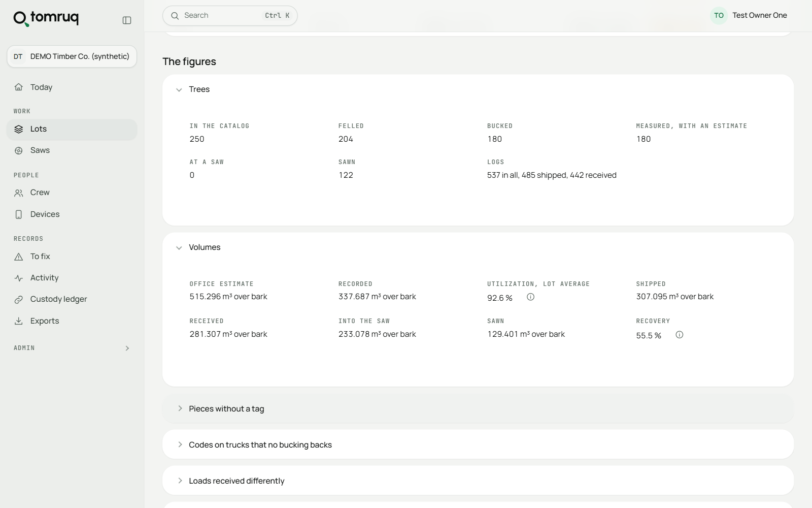Open the Today page
812x508 pixels.
click(x=72, y=87)
